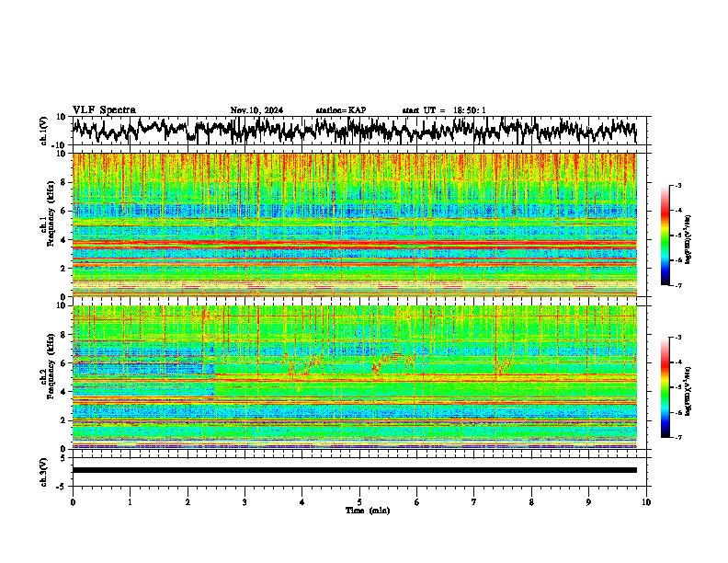The height and width of the screenshot is (563, 728).
Task: Click tick label "1" on Time axis
Action: pyautogui.click(x=130, y=502)
